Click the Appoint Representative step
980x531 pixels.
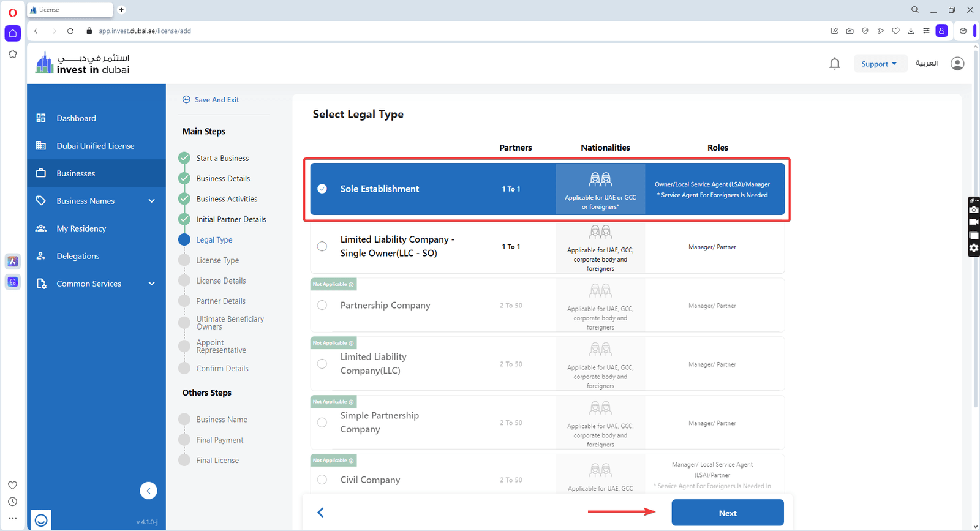coord(221,346)
